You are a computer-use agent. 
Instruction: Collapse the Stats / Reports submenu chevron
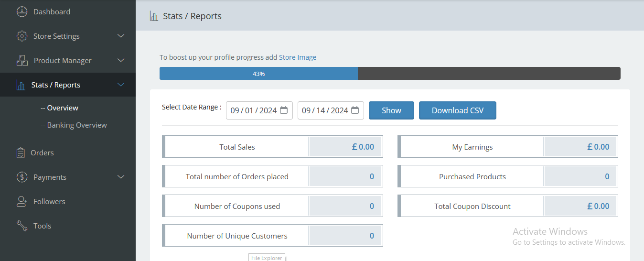pos(121,85)
